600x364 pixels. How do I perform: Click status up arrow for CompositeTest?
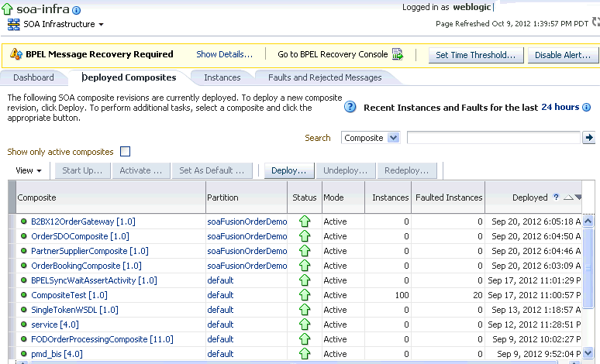[x=305, y=295]
